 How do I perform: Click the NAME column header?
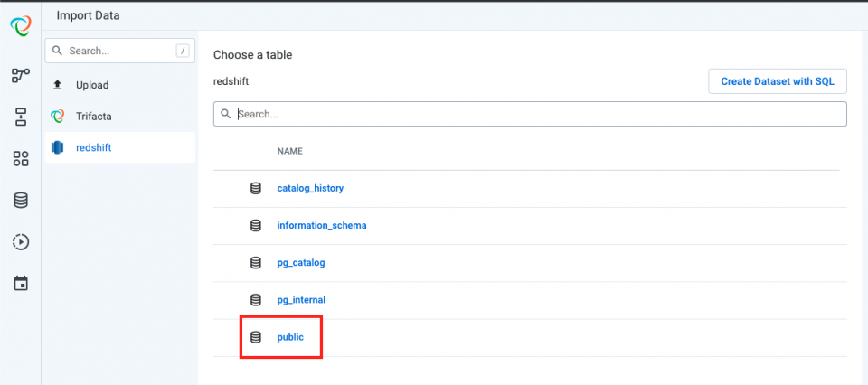pyautogui.click(x=290, y=151)
